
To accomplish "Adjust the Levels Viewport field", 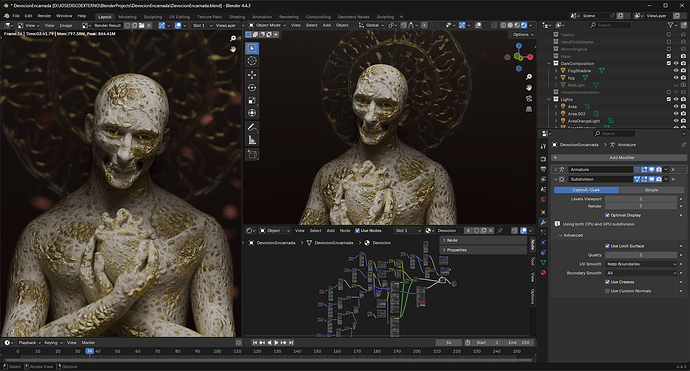I will tap(641, 199).
